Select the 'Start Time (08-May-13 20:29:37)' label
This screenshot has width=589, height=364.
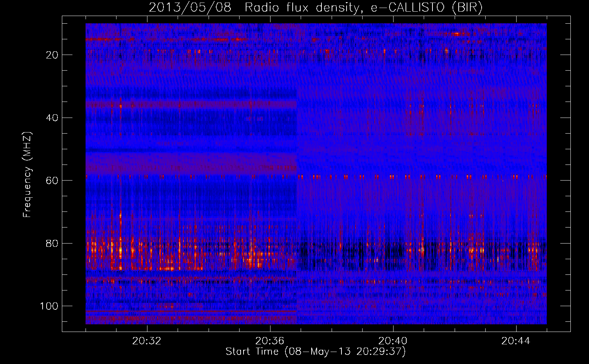point(315,352)
